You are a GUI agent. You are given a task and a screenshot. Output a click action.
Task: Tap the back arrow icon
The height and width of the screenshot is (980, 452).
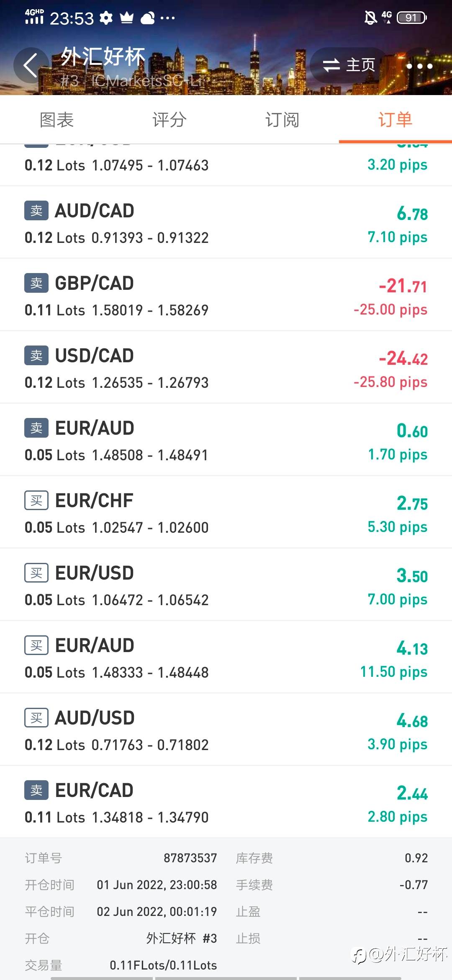click(x=30, y=65)
